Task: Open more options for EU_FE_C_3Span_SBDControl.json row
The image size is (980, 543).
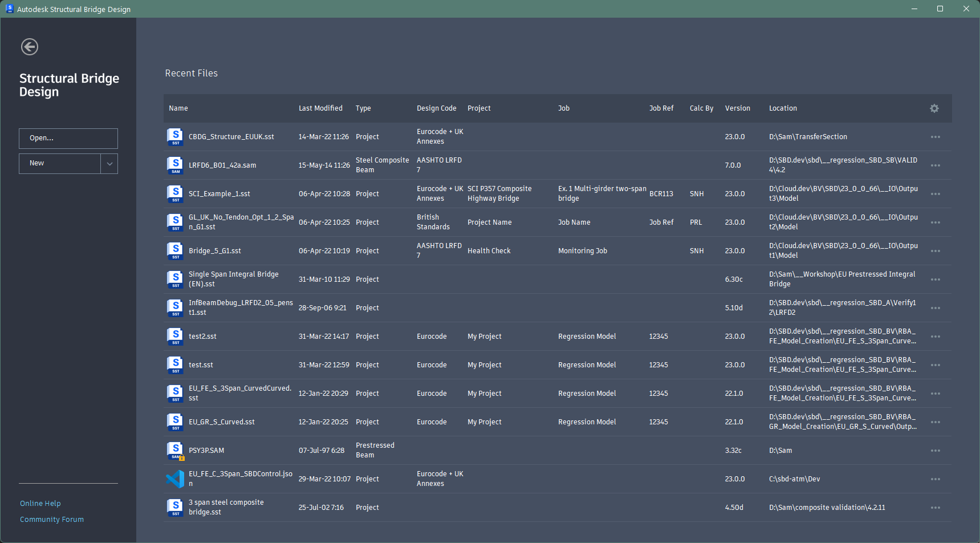Action: click(x=936, y=479)
